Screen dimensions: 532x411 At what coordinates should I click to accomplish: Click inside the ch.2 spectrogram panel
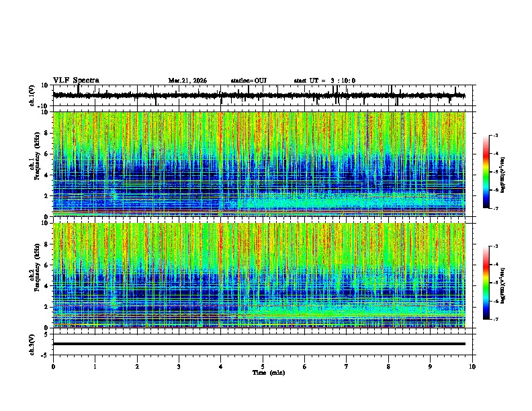259,275
